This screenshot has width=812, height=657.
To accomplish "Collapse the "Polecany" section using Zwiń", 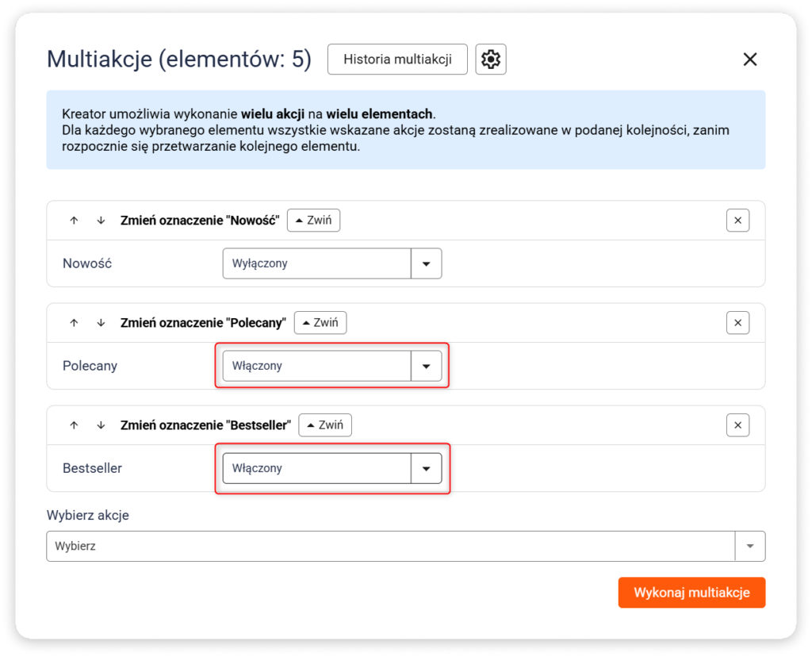I will 320,323.
